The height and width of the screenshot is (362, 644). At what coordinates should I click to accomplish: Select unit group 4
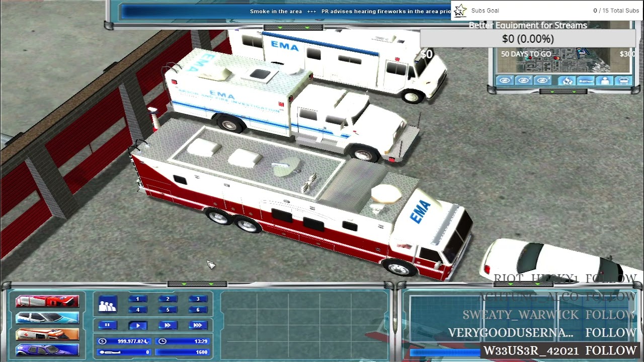[x=137, y=310]
